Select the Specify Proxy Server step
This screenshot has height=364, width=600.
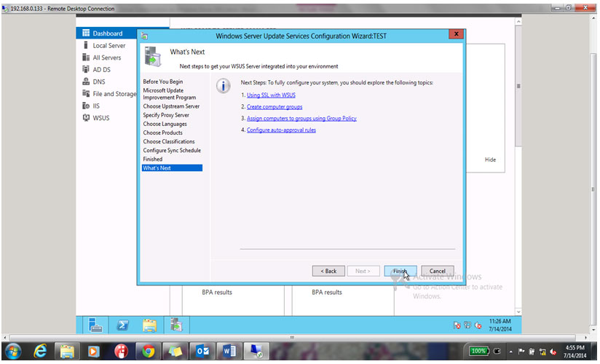coord(166,115)
